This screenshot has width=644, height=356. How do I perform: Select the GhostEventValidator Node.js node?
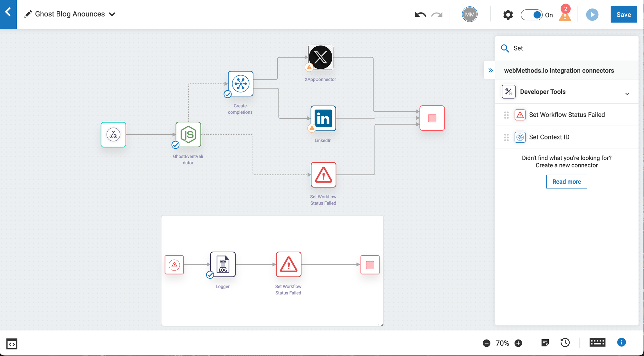188,135
